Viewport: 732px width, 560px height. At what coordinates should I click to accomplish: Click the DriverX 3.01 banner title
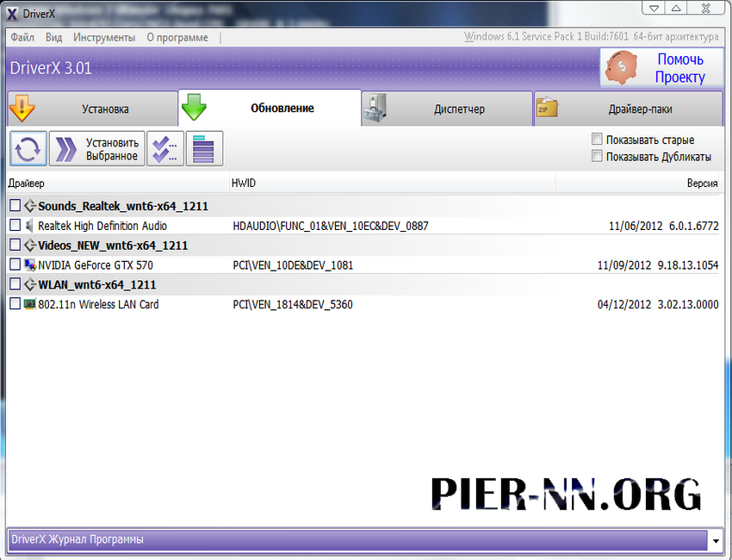(51, 68)
